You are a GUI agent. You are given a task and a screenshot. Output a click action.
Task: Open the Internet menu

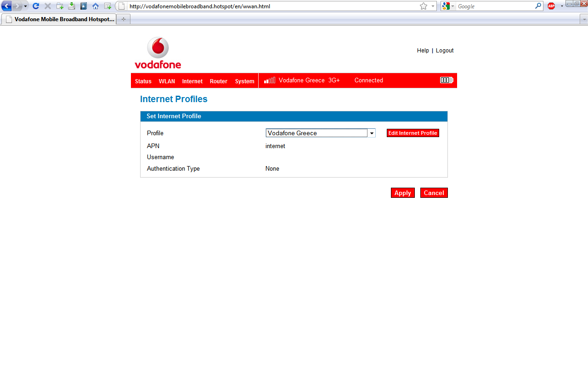(192, 81)
